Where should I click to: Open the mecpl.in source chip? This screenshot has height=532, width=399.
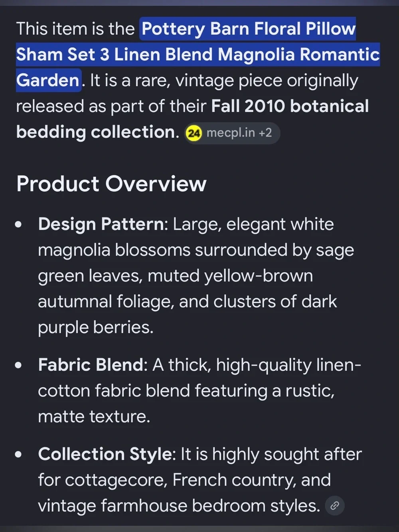point(232,133)
